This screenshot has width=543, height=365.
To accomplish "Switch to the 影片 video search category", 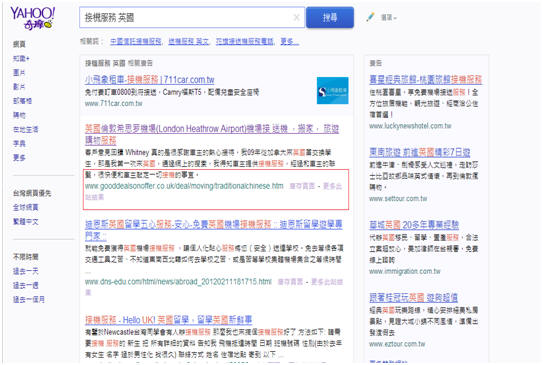I will pyautogui.click(x=19, y=87).
